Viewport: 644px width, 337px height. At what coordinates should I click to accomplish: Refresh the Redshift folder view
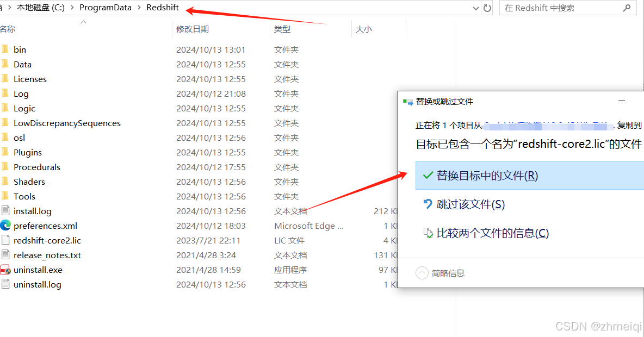pyautogui.click(x=487, y=8)
